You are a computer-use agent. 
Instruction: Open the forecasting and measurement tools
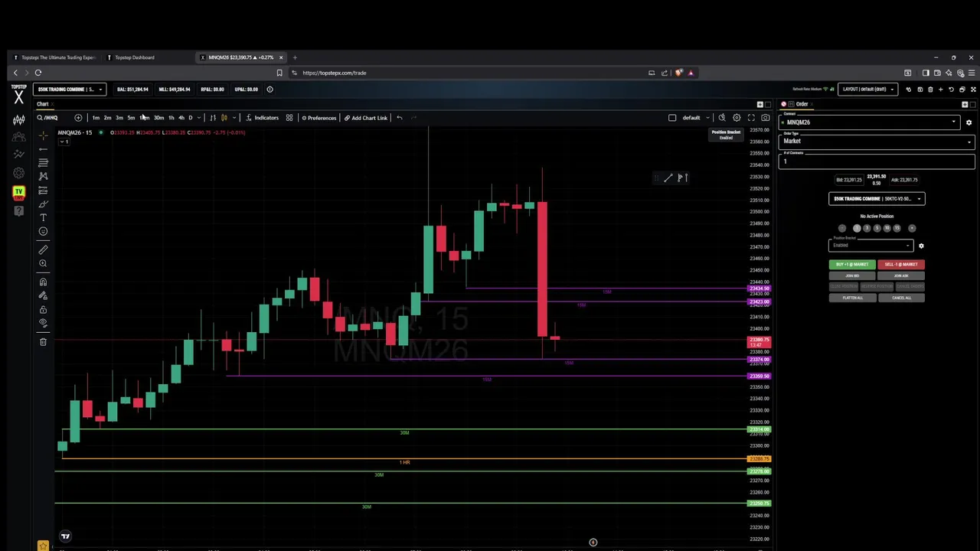pos(43,191)
